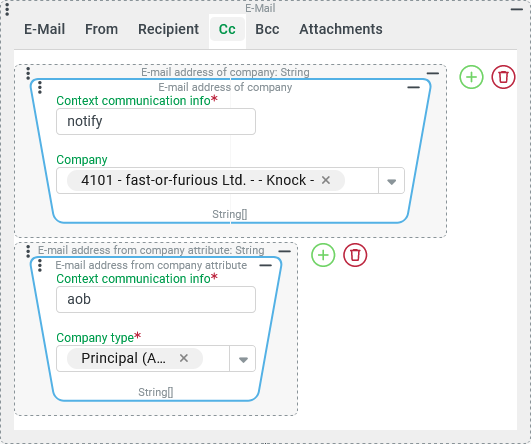Viewport: 531px width, 444px height.
Task: Remove the Principal company type chip
Action: (184, 358)
